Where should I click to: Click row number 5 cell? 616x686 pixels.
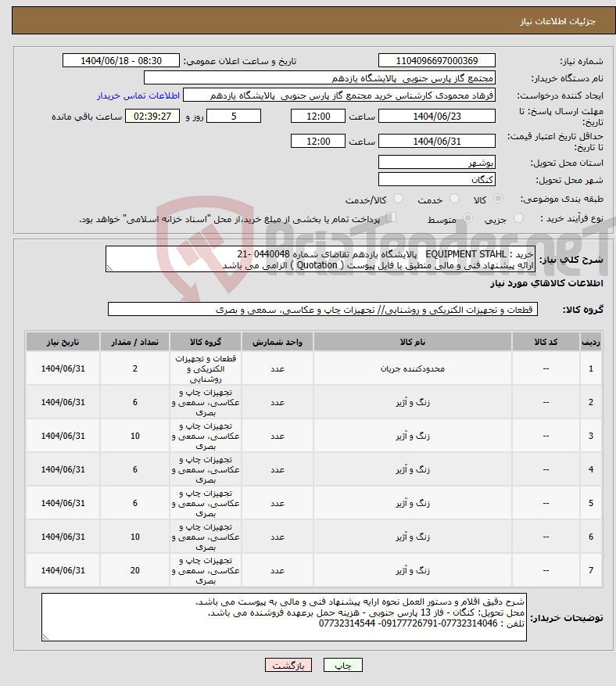[591, 504]
